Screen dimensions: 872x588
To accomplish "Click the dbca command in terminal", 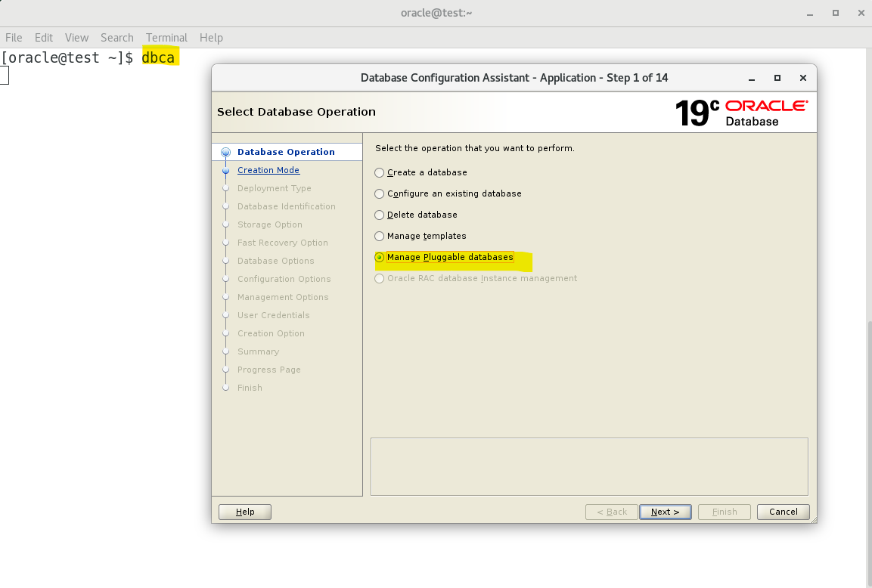I will pyautogui.click(x=159, y=57).
